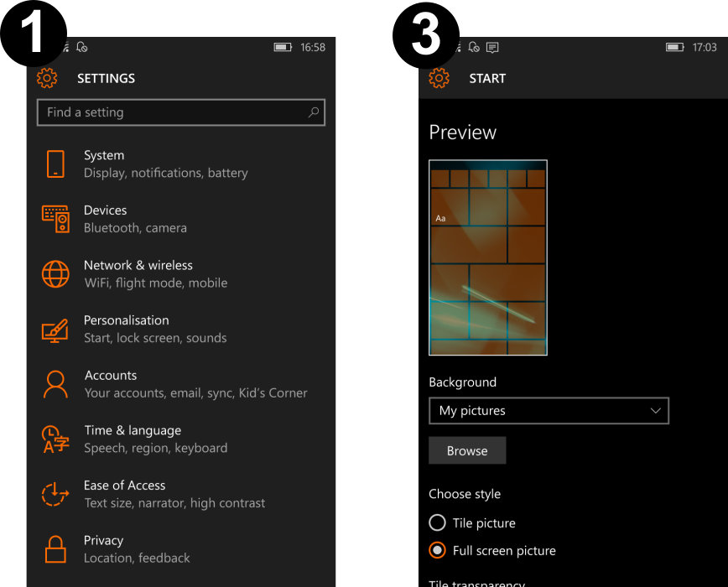Image resolution: width=728 pixels, height=587 pixels.
Task: Click the Preview heading
Action: click(x=462, y=132)
